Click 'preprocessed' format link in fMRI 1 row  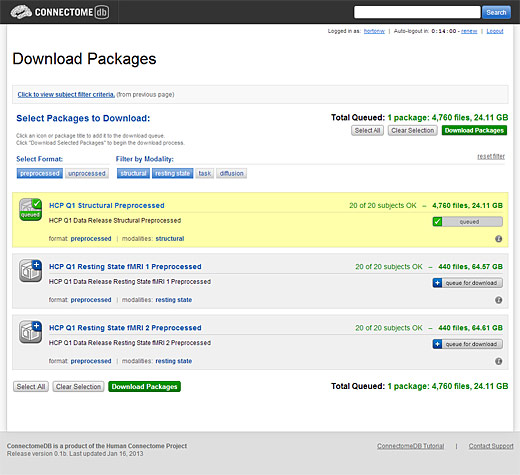click(x=91, y=300)
